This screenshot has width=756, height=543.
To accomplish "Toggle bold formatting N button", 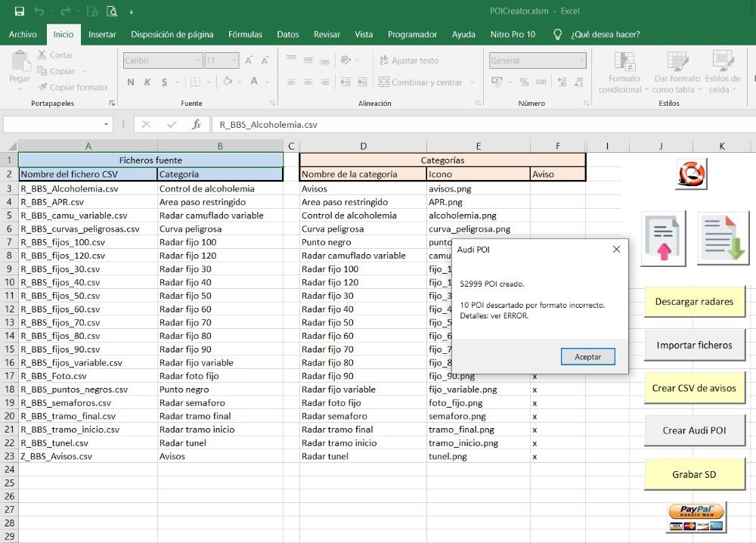I will 131,82.
